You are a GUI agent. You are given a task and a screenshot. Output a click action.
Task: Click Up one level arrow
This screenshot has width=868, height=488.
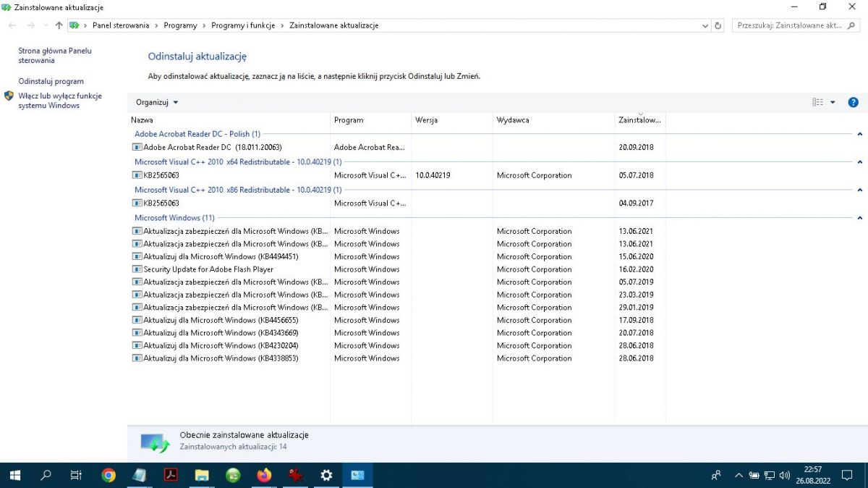pos(59,25)
